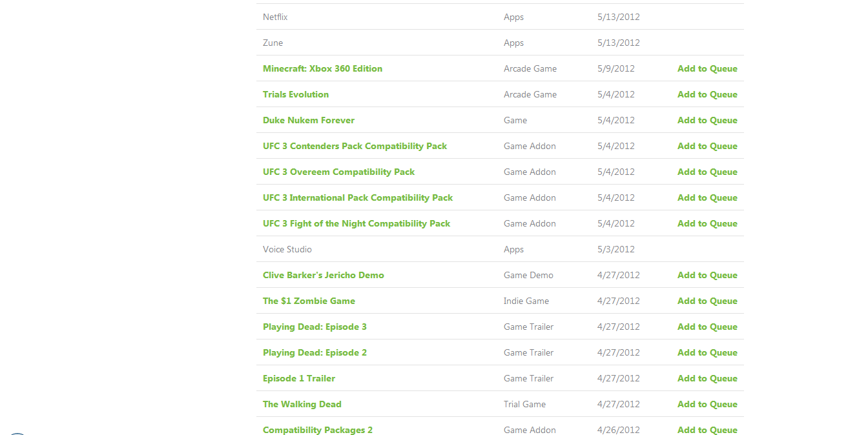Add Playing Dead: Episode 3 to queue
Screen dimensions: 868x435
click(x=707, y=327)
